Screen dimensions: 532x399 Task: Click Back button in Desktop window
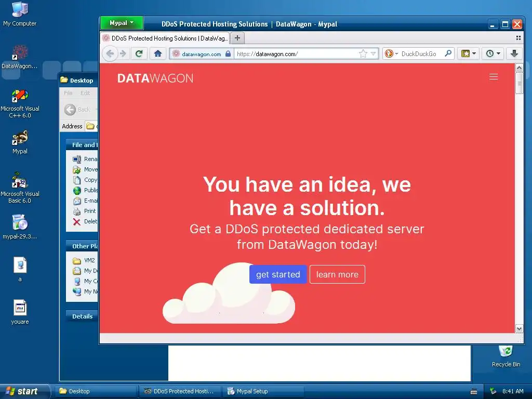(x=78, y=110)
